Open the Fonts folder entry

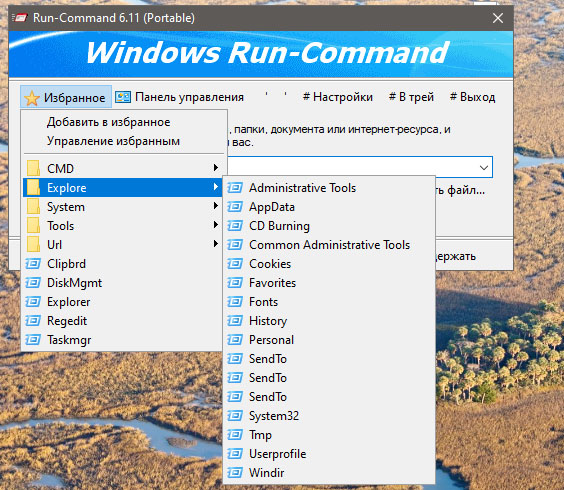point(329,301)
